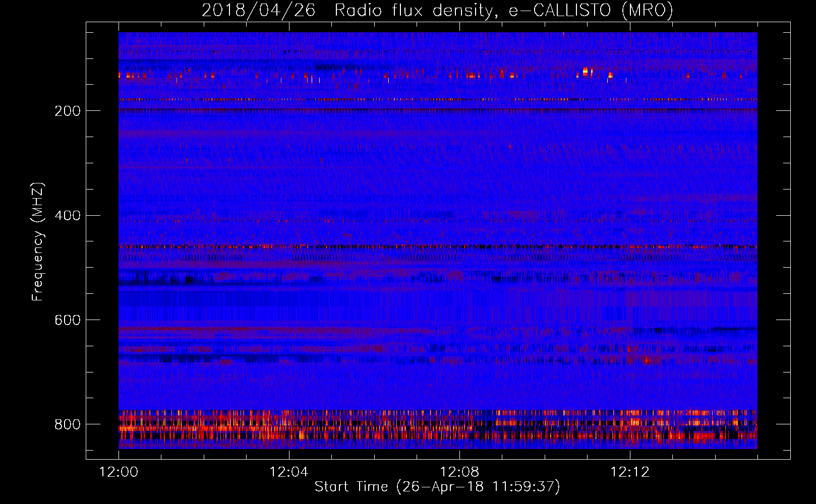Click the 'Start Time (26-Apr-18 11:59:37)' axis label
The height and width of the screenshot is (504, 816).
pos(437,487)
